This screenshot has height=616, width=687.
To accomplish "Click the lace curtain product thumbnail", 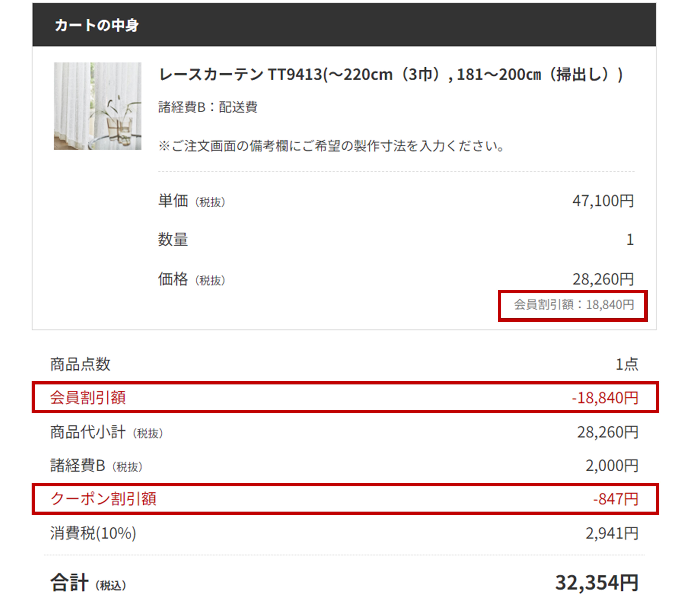I will [x=98, y=106].
